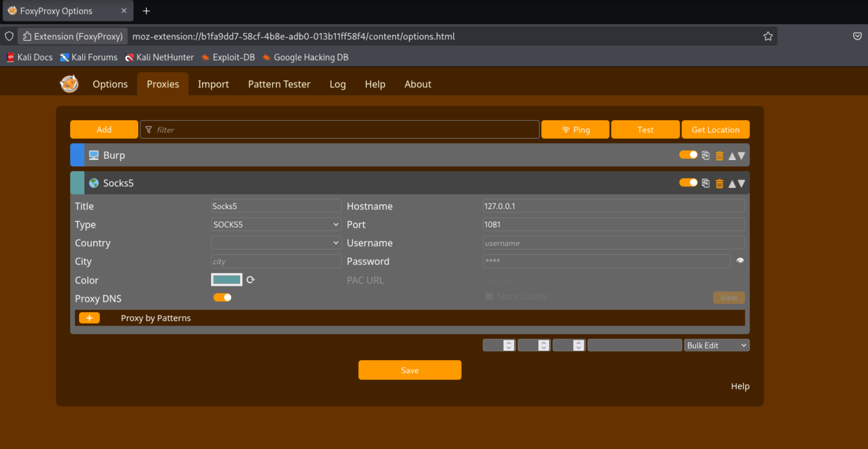Open the teal color picker swatch
The height and width of the screenshot is (449, 868).
pos(226,280)
